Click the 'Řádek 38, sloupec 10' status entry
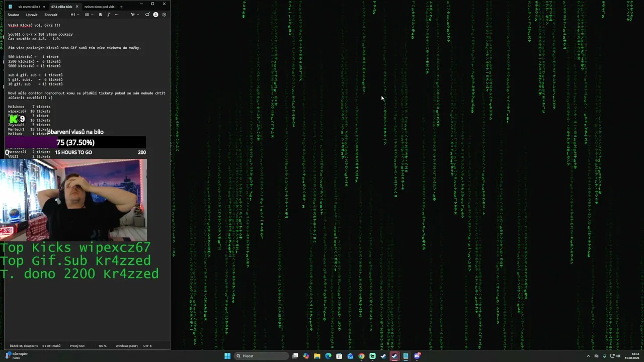The image size is (644, 362). pos(24,346)
